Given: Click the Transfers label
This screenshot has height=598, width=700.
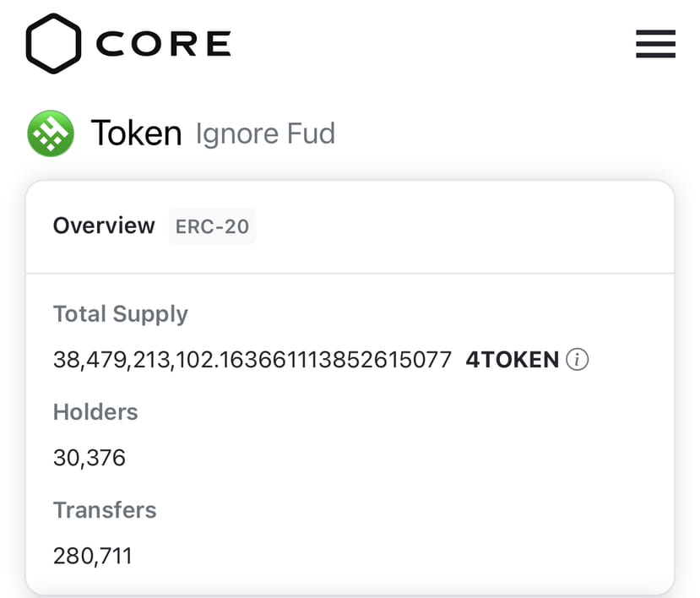Looking at the screenshot, I should click(x=105, y=509).
